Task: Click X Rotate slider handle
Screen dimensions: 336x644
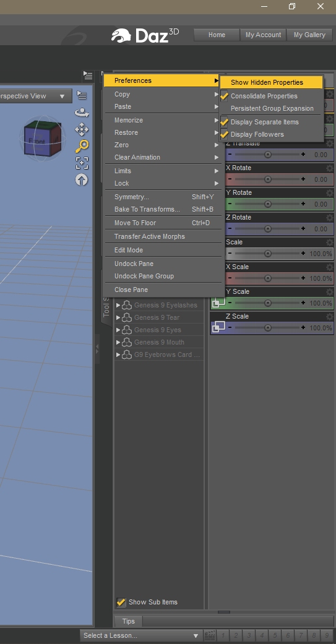Action: pyautogui.click(x=268, y=179)
